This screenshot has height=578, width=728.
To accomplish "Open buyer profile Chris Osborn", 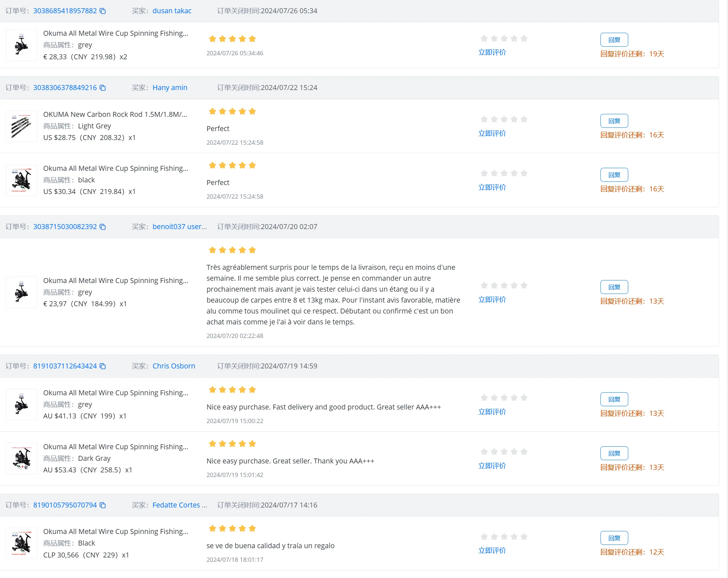I will pyautogui.click(x=174, y=366).
